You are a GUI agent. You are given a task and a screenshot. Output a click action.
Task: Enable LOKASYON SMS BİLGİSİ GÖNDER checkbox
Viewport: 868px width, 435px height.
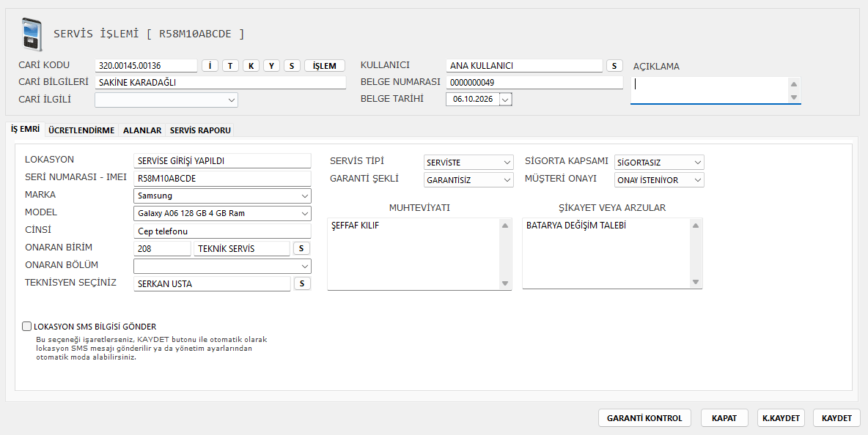point(26,327)
